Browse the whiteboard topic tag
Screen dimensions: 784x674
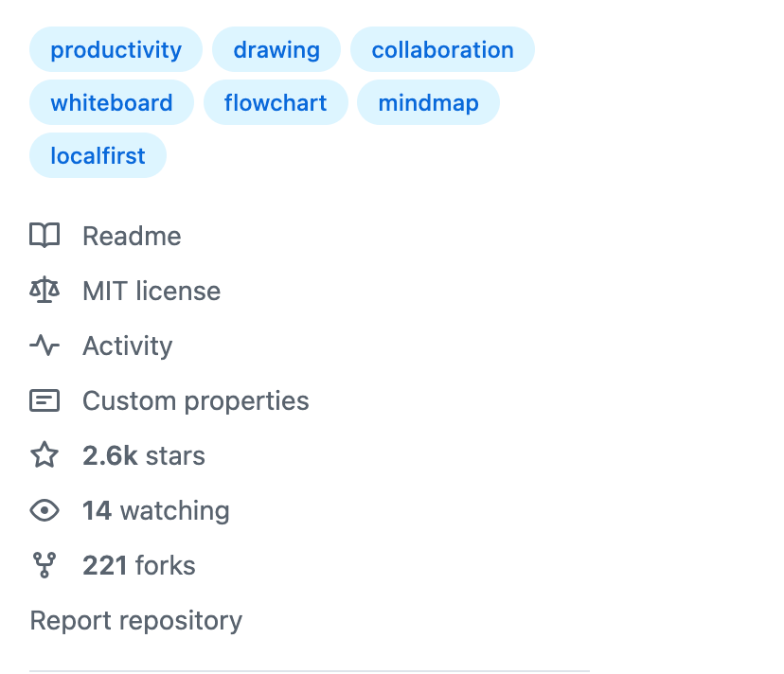point(111,102)
